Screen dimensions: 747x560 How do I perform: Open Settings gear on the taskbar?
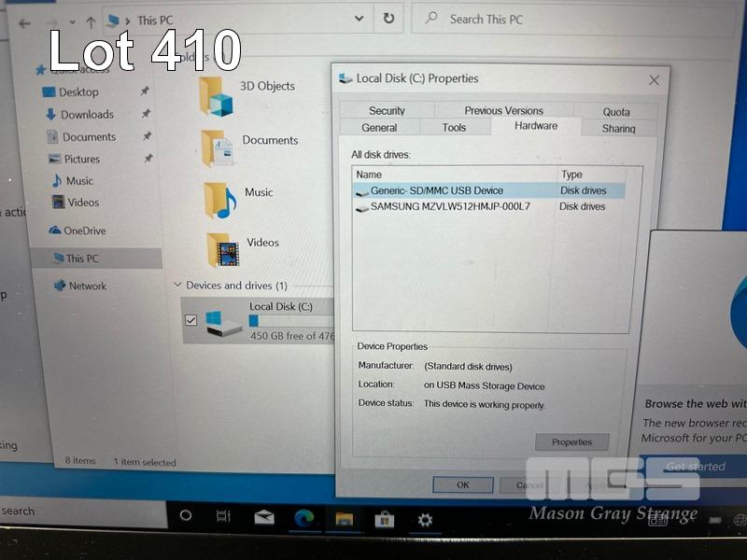pos(425,520)
